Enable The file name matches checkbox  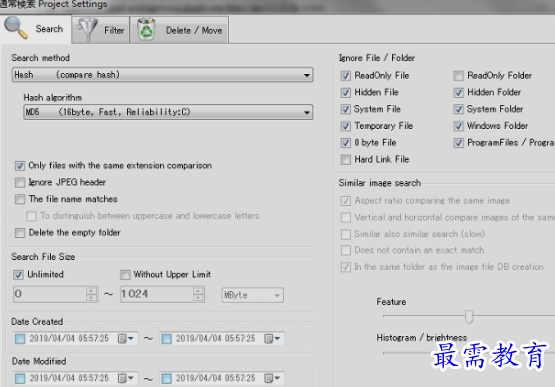(x=20, y=199)
